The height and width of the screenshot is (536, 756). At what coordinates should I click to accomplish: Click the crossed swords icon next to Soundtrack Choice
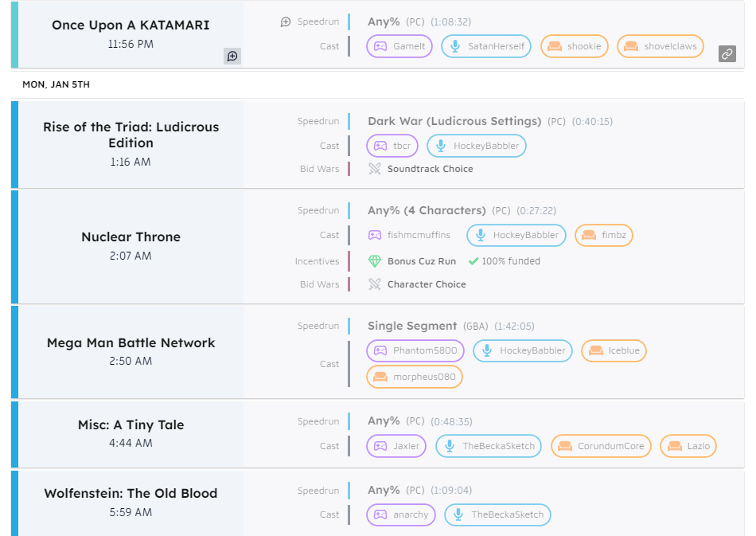coord(375,169)
